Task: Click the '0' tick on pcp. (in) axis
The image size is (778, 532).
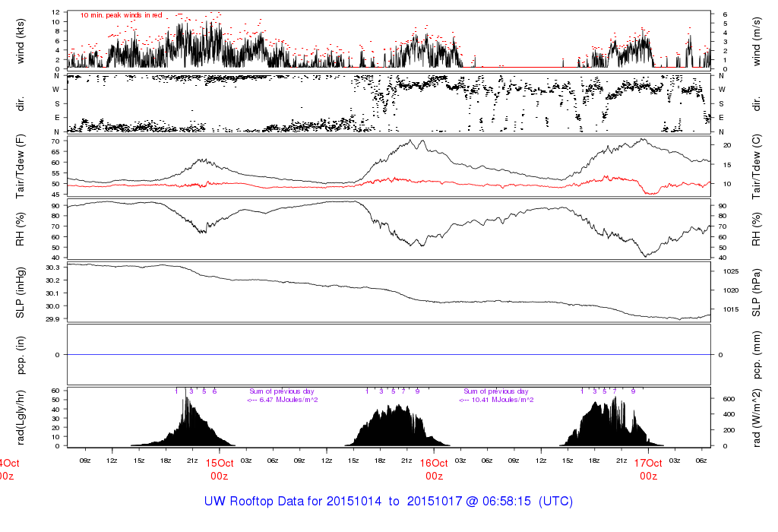Action: coord(58,355)
